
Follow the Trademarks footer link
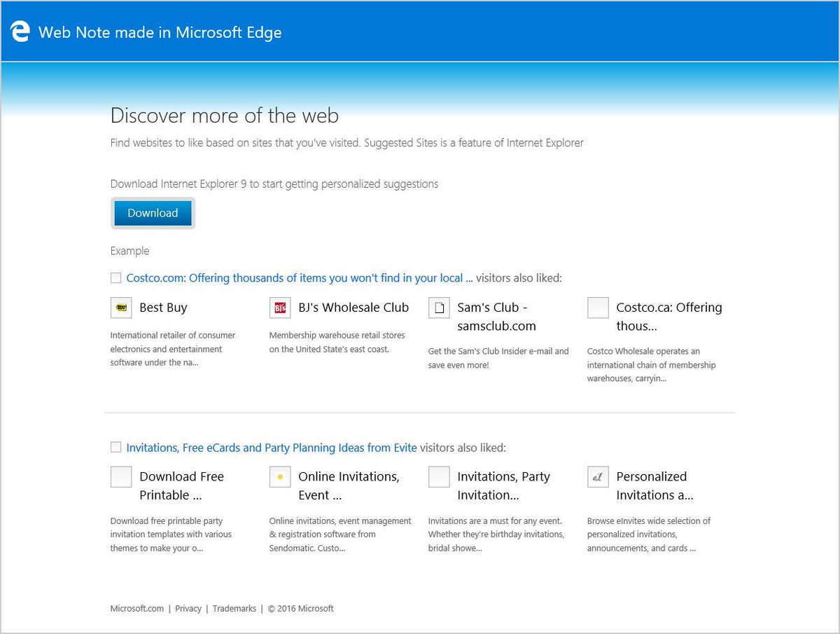pos(234,609)
